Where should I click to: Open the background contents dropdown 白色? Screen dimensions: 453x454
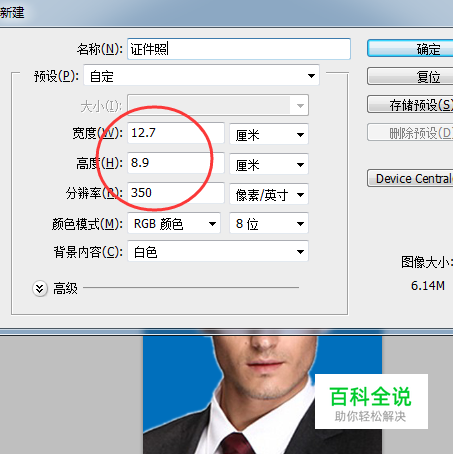point(218,251)
